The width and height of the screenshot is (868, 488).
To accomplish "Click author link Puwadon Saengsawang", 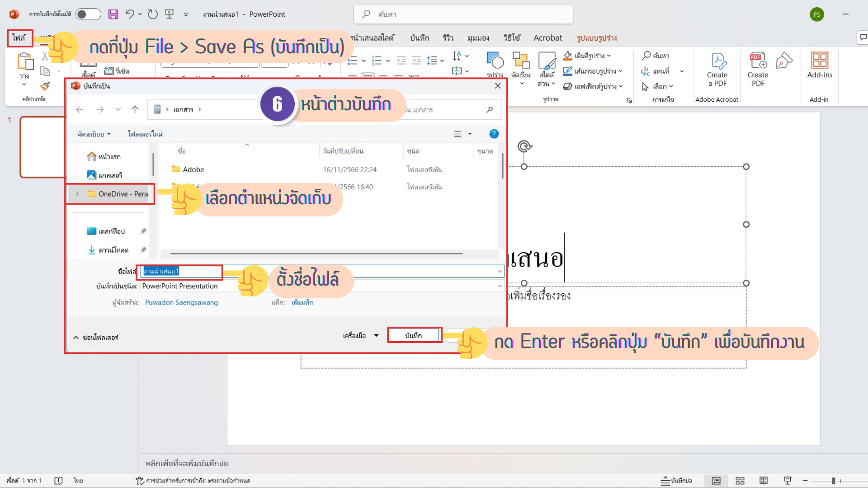I will (181, 302).
